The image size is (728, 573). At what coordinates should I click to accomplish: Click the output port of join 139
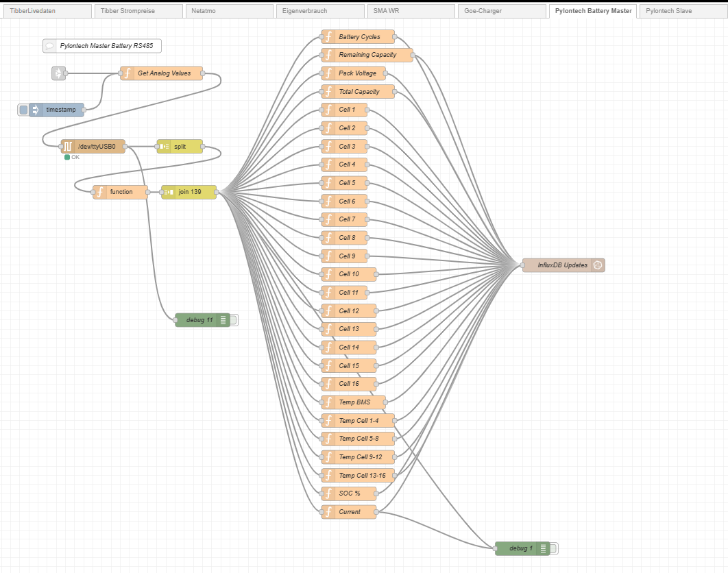click(217, 192)
